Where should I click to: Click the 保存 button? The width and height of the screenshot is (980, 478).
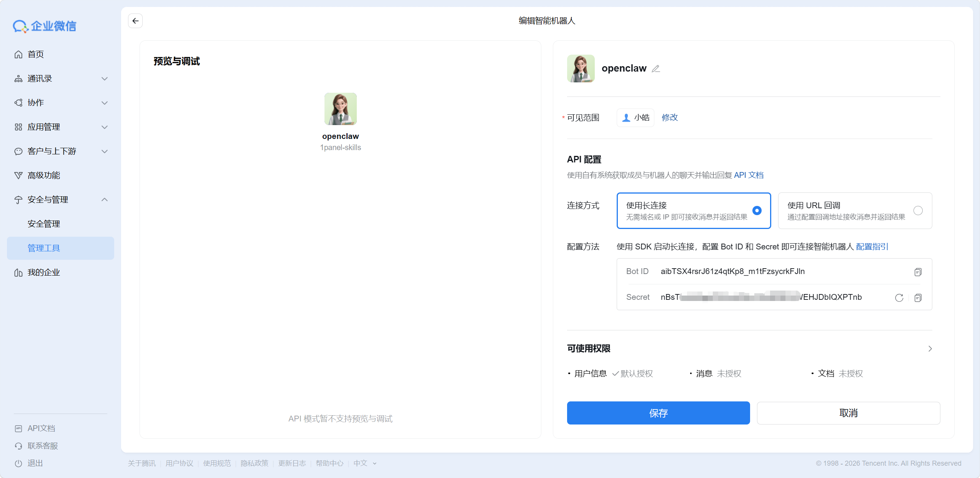tap(658, 413)
